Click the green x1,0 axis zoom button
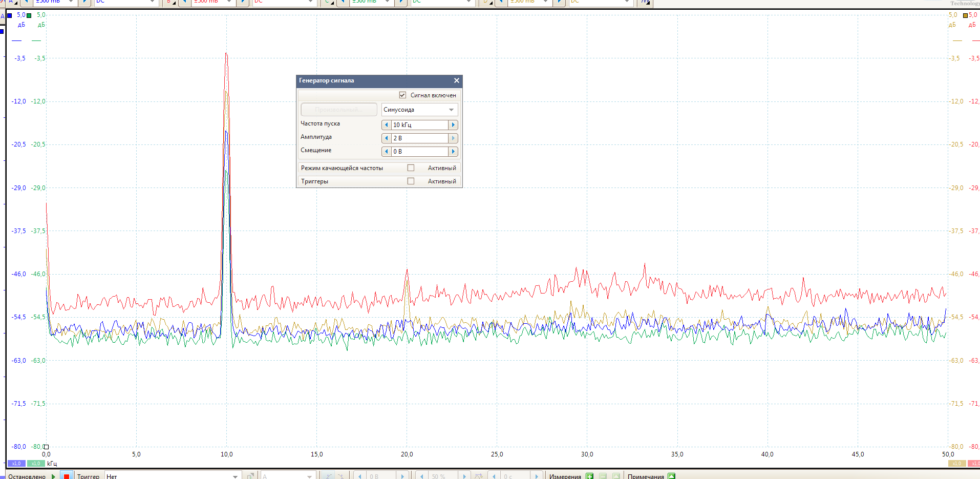 [x=36, y=463]
